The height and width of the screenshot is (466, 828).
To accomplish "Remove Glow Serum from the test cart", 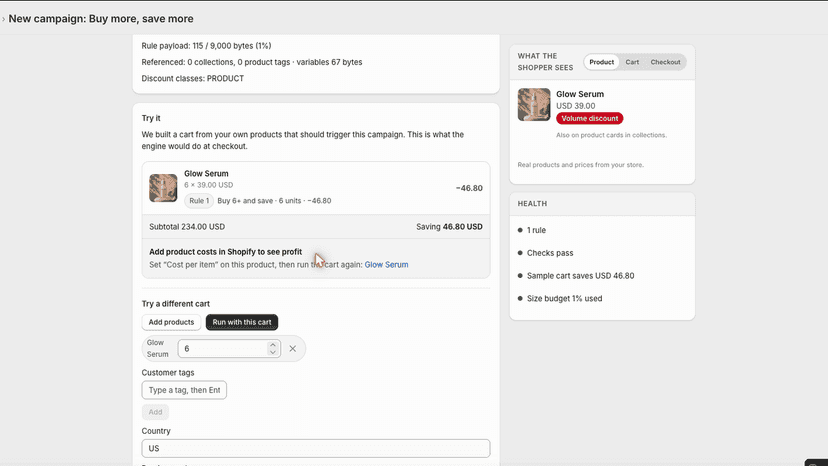I will (x=293, y=349).
